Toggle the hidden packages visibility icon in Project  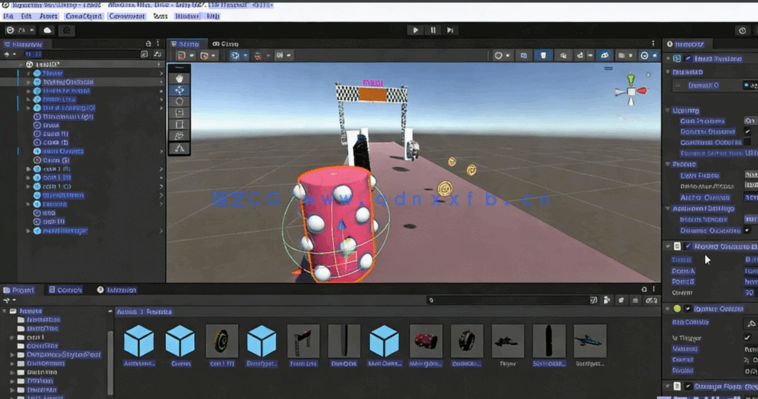pos(651,300)
